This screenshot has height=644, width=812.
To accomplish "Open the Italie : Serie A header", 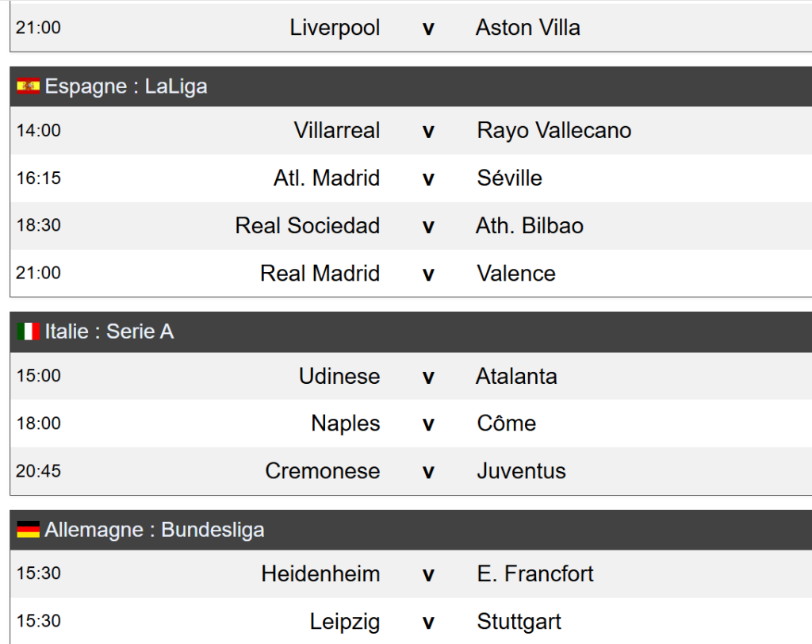I will point(109,332).
